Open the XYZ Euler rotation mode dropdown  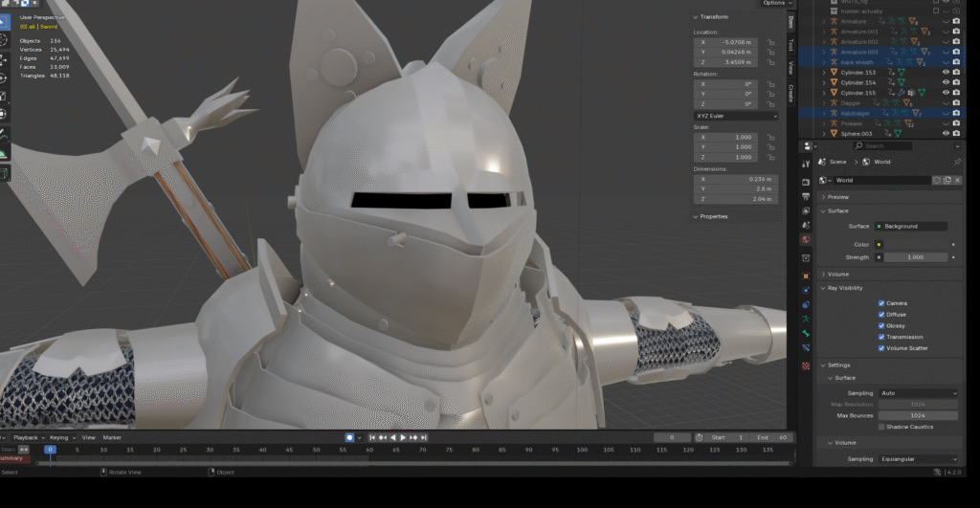735,116
